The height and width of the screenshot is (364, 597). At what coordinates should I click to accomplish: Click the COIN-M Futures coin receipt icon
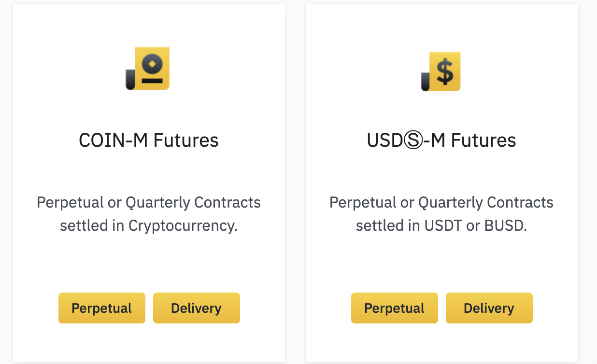tap(148, 68)
